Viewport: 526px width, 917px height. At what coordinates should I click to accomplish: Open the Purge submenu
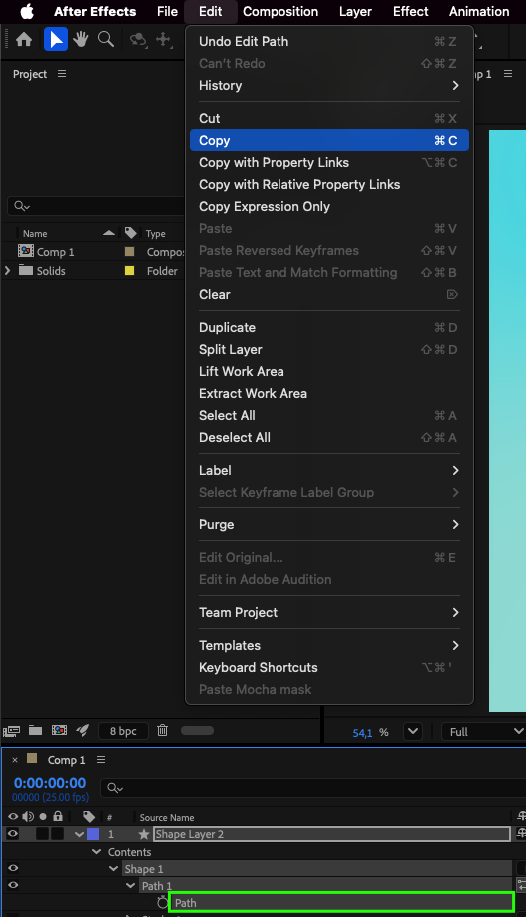pos(329,525)
